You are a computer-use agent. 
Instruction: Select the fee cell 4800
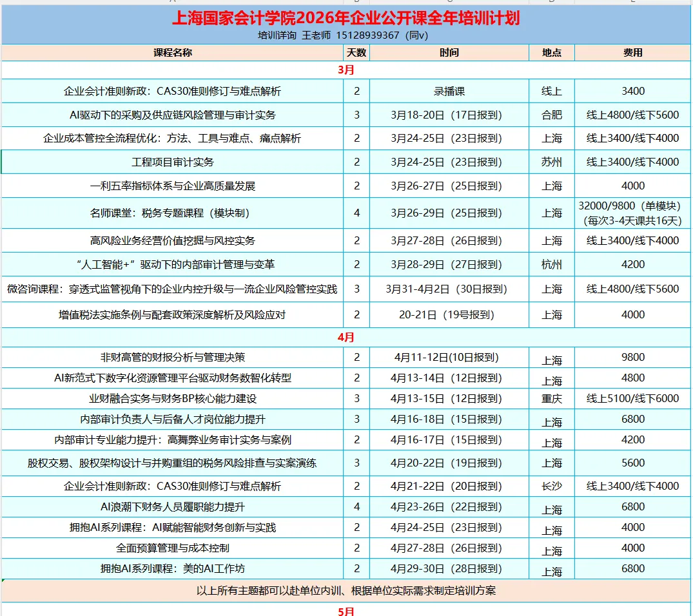pyautogui.click(x=632, y=378)
